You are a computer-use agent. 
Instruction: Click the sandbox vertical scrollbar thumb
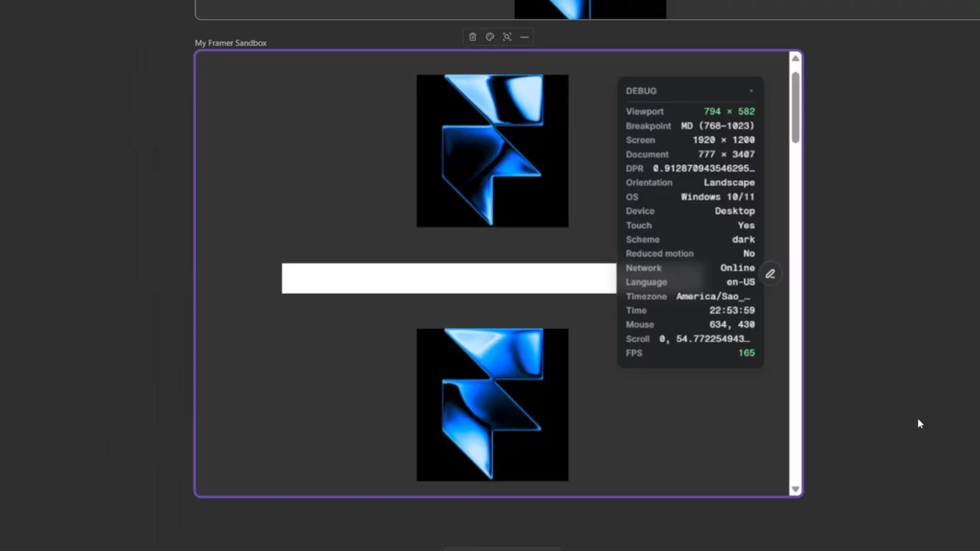point(795,107)
